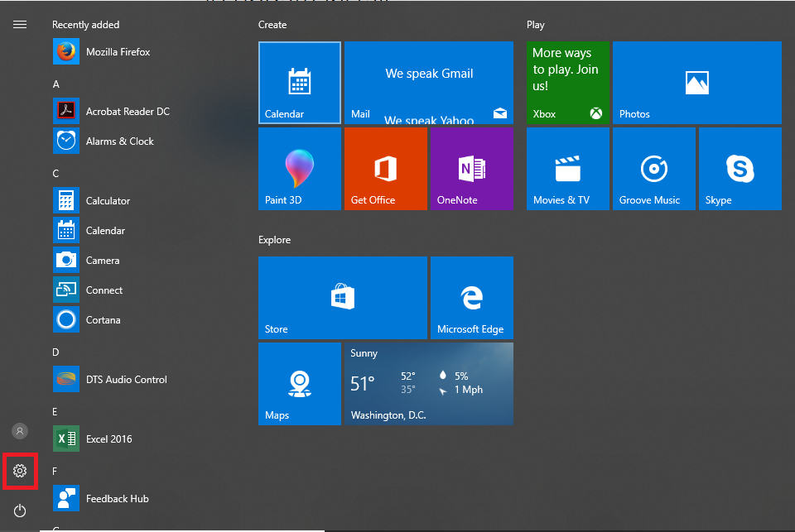This screenshot has height=532, width=795.
Task: Open the Calendar tile under Create
Action: (300, 83)
